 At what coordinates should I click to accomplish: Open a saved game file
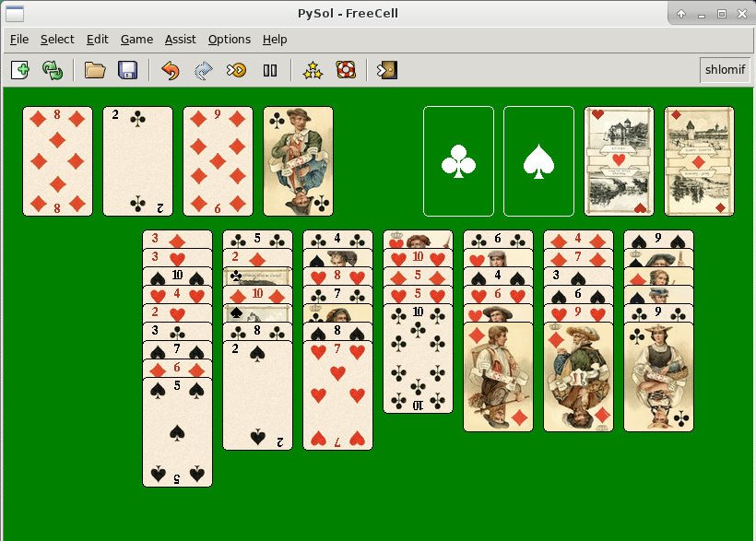pyautogui.click(x=95, y=70)
